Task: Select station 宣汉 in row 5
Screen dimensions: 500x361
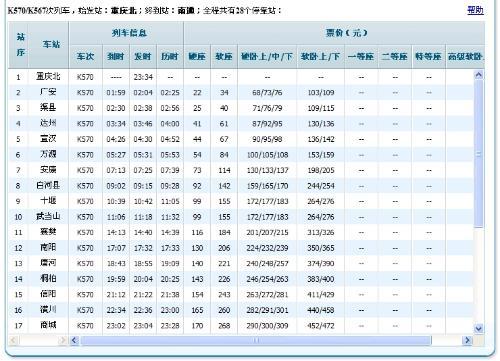Action: tap(48, 139)
